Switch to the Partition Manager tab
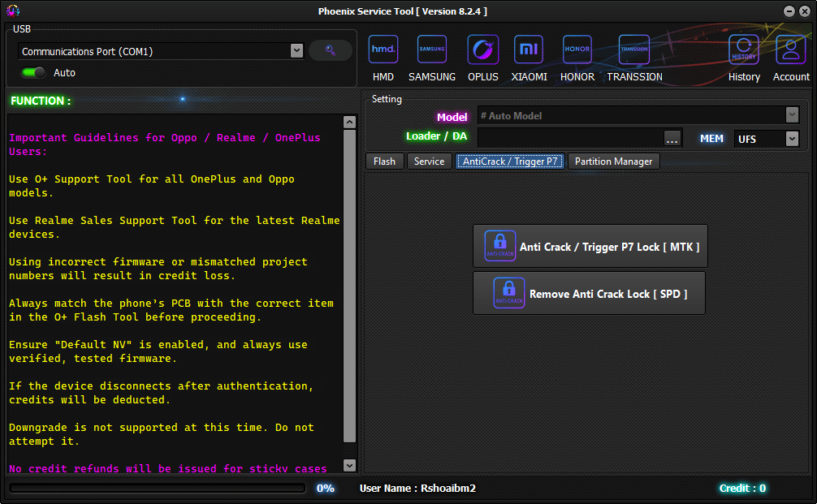The image size is (817, 504). [613, 162]
